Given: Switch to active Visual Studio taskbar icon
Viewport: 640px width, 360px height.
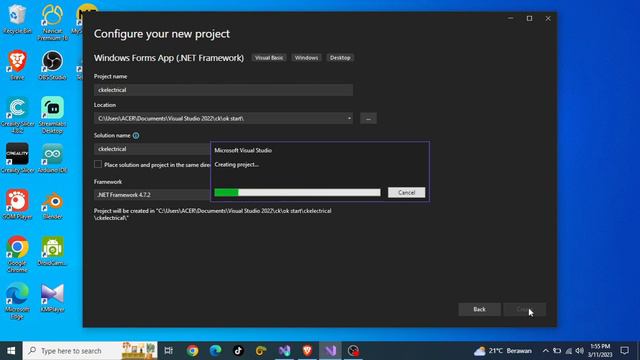Looking at the screenshot, I should coord(330,351).
